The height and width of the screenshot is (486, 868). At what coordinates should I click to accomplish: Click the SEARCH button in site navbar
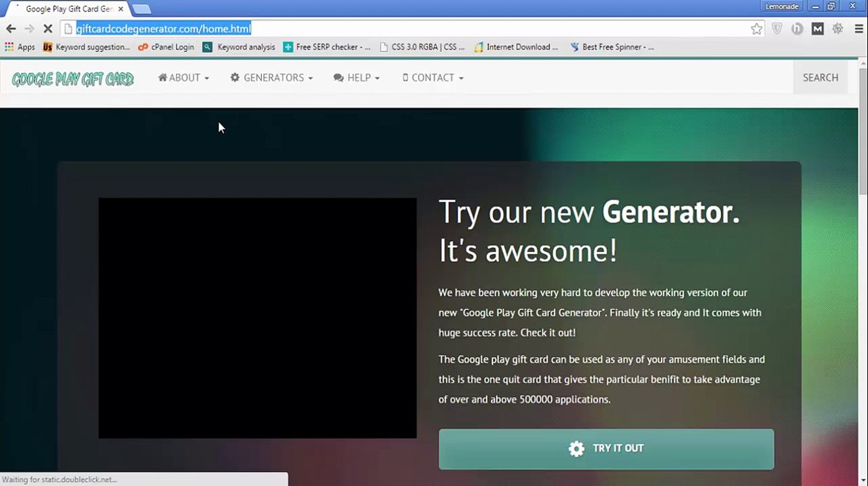[820, 78]
